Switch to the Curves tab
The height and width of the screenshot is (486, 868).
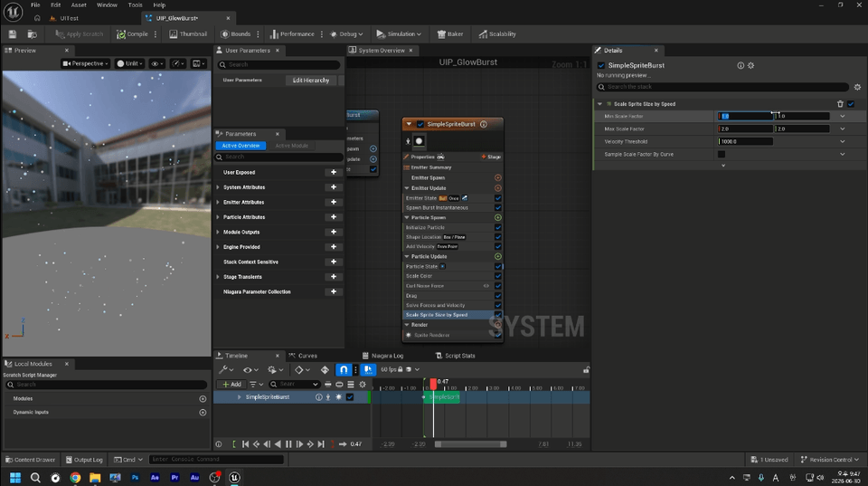[x=307, y=356]
